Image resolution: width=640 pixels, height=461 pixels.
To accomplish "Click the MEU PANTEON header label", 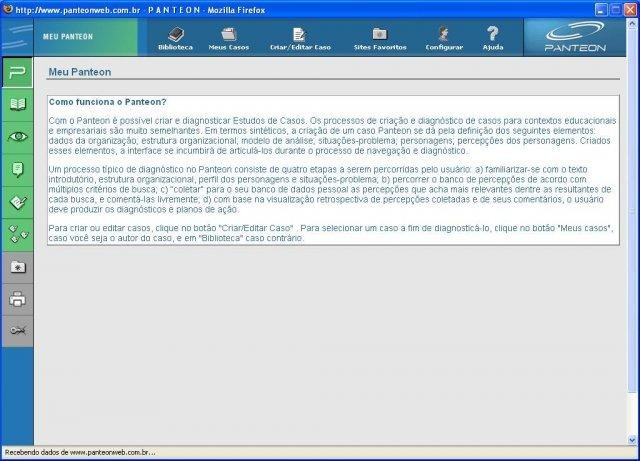I will click(x=68, y=37).
